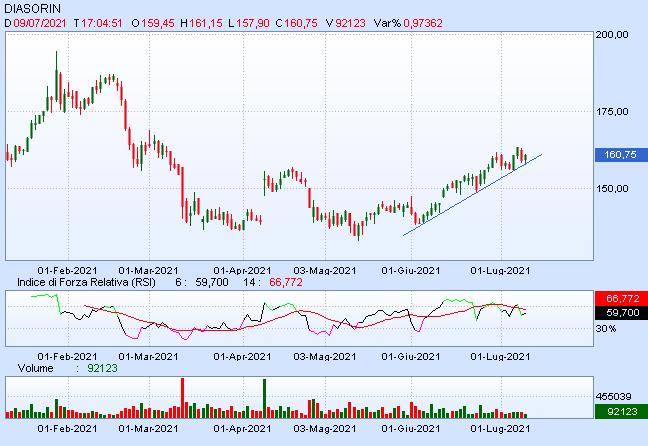This screenshot has height=446, width=648.
Task: Click 01-Lug-2021 label under price chart
Action: pos(500,271)
